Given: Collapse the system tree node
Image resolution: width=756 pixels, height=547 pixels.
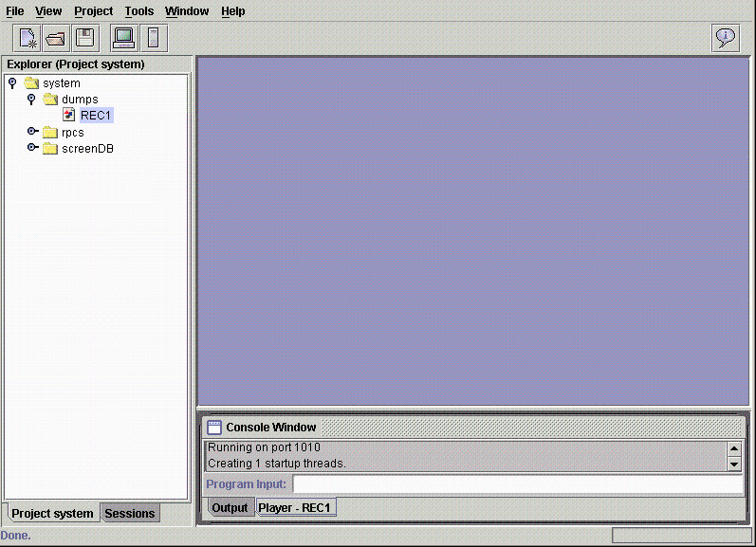Looking at the screenshot, I should point(12,82).
